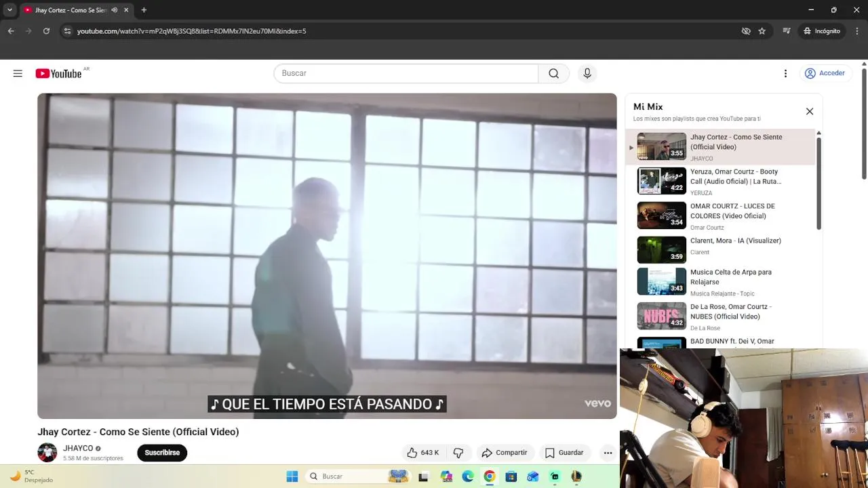Image resolution: width=868 pixels, height=488 pixels.
Task: Click the site info icon in address bar
Action: [66, 31]
